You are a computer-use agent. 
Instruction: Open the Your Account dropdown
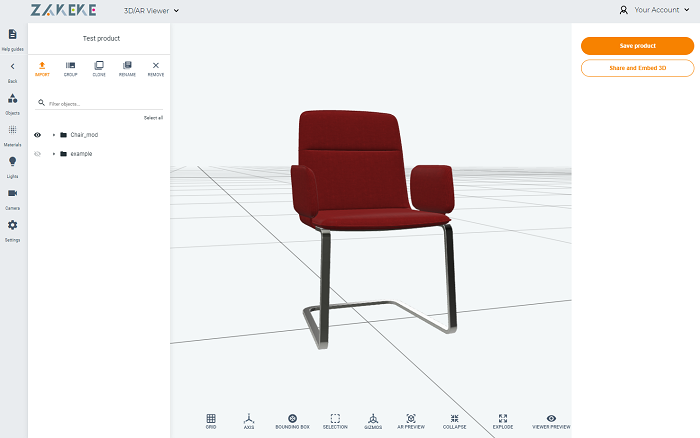click(662, 10)
